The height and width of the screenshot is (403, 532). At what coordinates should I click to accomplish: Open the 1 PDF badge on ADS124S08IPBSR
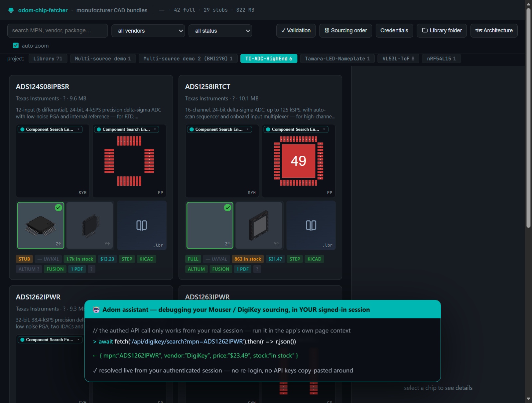pos(77,269)
